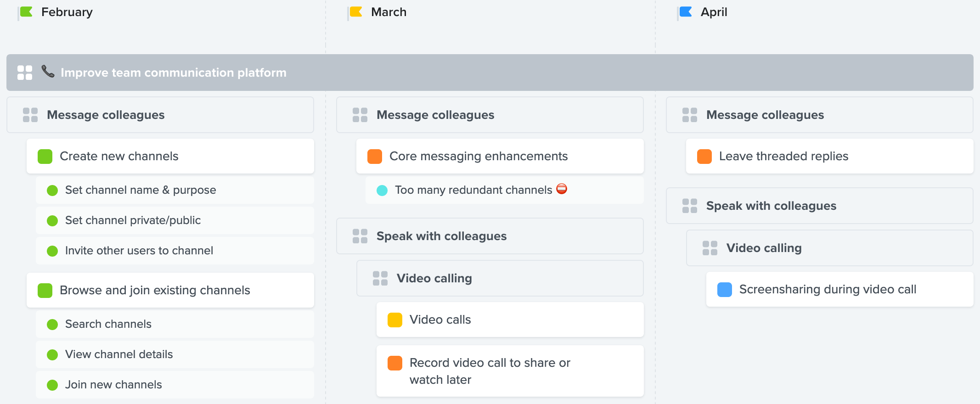This screenshot has height=404, width=980.
Task: Click the grid icon beside March's Video calling
Action: point(380,278)
